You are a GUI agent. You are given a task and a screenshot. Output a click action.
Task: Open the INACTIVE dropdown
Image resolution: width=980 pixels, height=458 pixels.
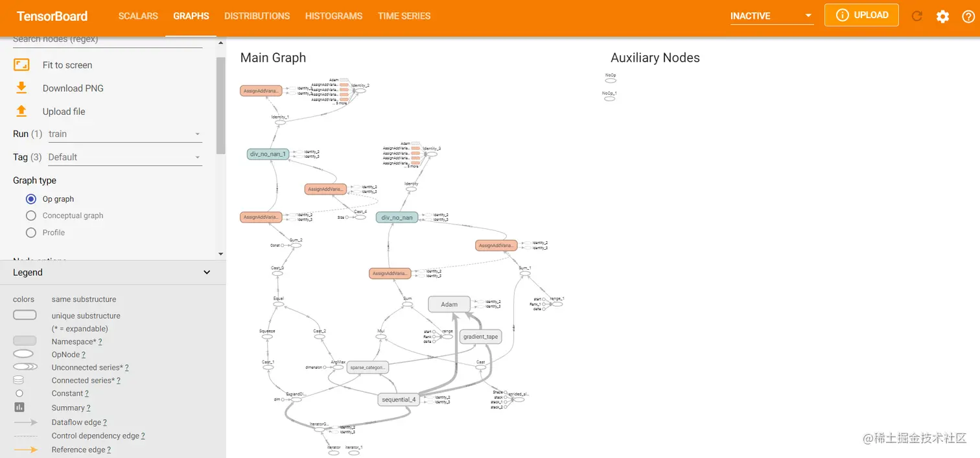pos(771,14)
